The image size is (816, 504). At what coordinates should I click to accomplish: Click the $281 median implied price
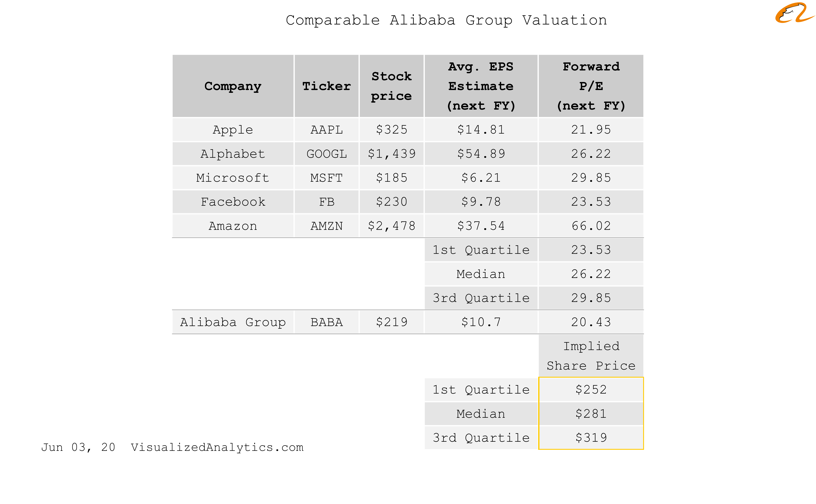[591, 414]
